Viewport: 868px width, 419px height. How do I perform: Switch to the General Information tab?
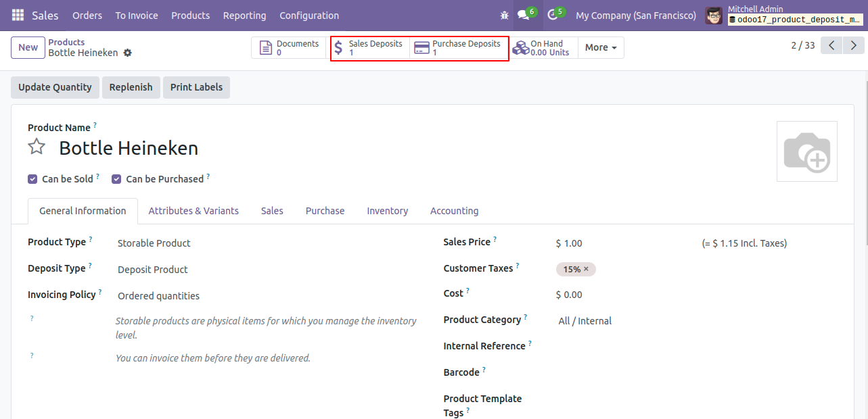pos(83,211)
